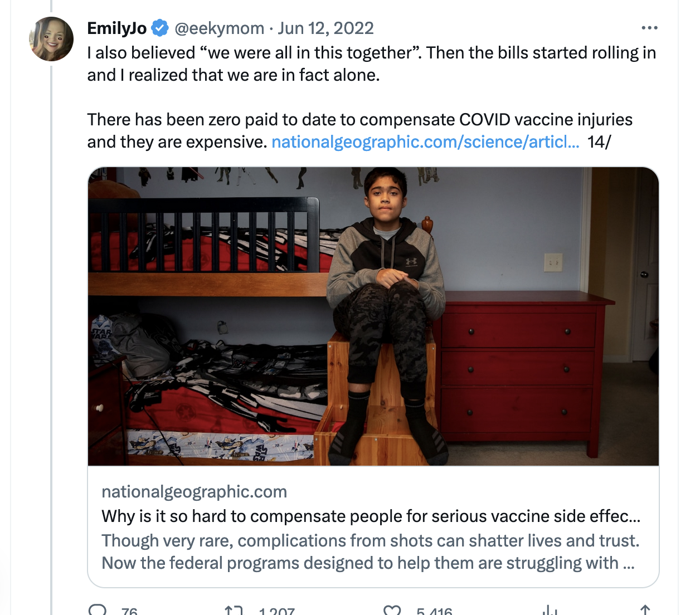Click the 5,416 like count
This screenshot has height=615, width=700.
(x=434, y=611)
